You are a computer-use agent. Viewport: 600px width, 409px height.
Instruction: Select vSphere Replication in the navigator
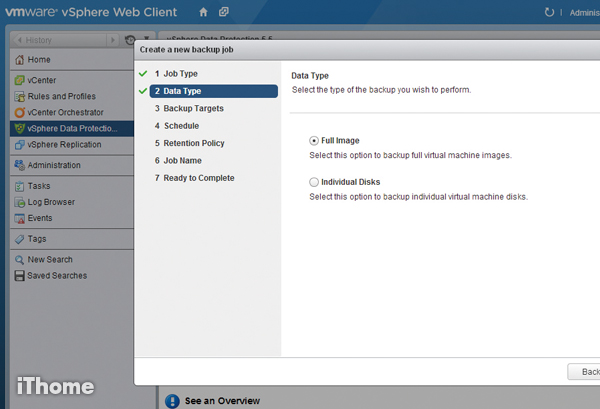tap(63, 144)
